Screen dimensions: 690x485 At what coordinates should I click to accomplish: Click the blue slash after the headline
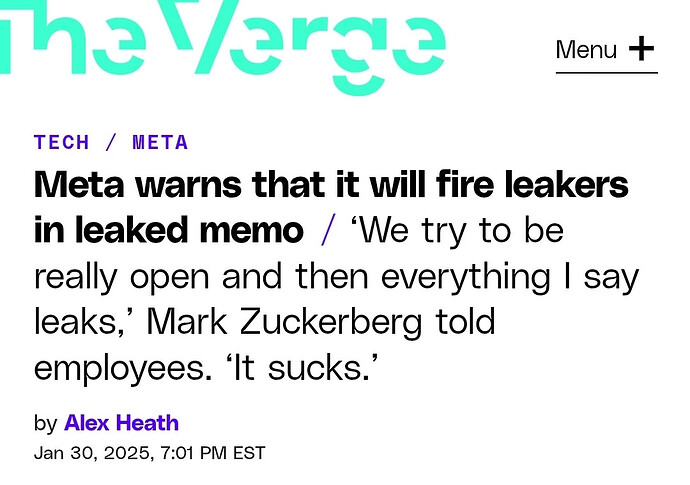coord(328,231)
